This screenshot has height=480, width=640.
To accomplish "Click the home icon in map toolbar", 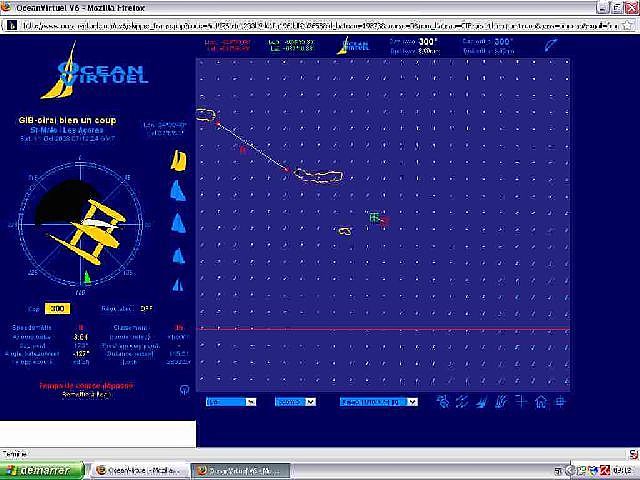I will [x=541, y=402].
